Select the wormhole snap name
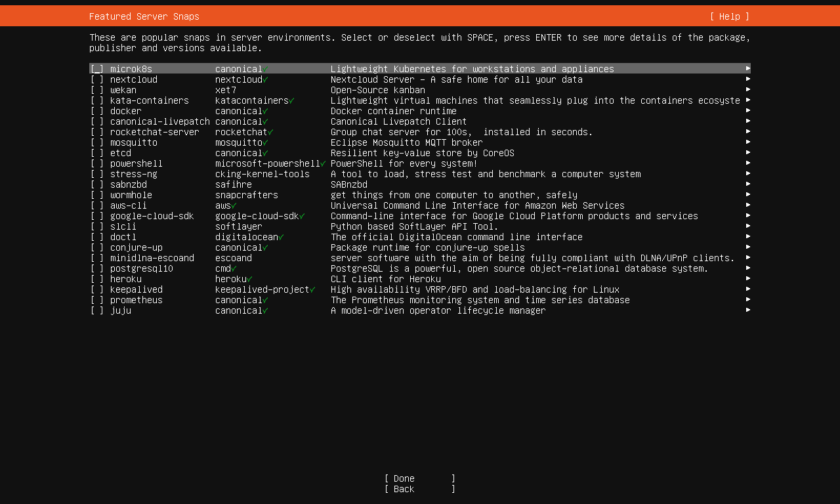 pos(131,195)
